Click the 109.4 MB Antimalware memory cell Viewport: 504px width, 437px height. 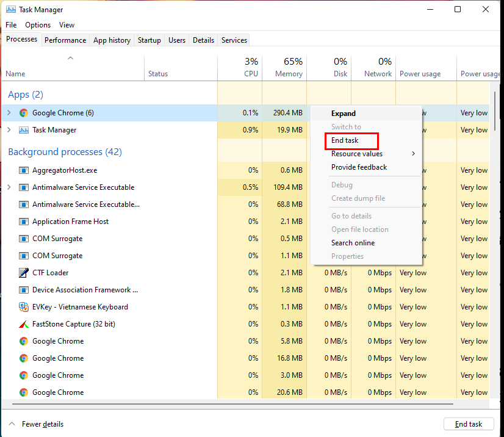coord(284,187)
